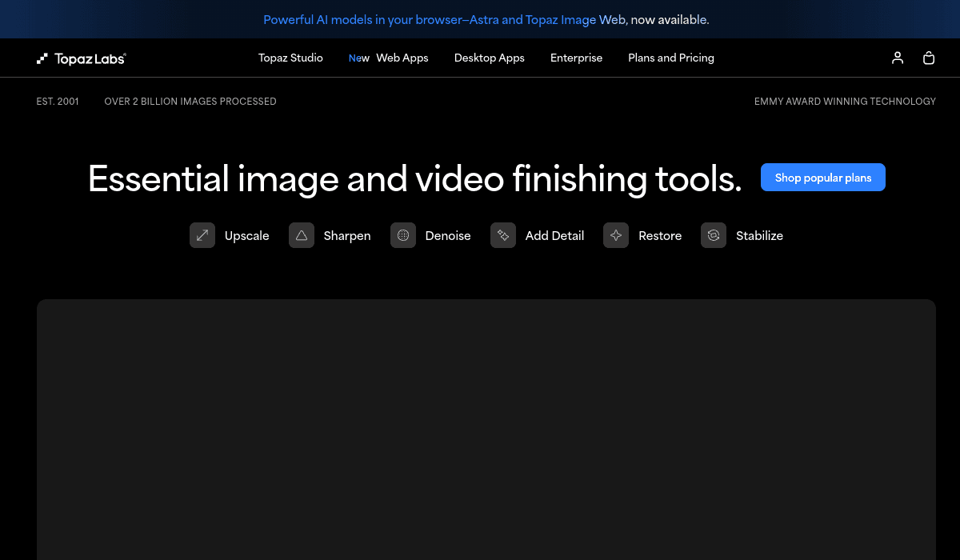Click the Add Detail sparkle icon
Viewport: 960px width, 560px height.
tap(503, 235)
